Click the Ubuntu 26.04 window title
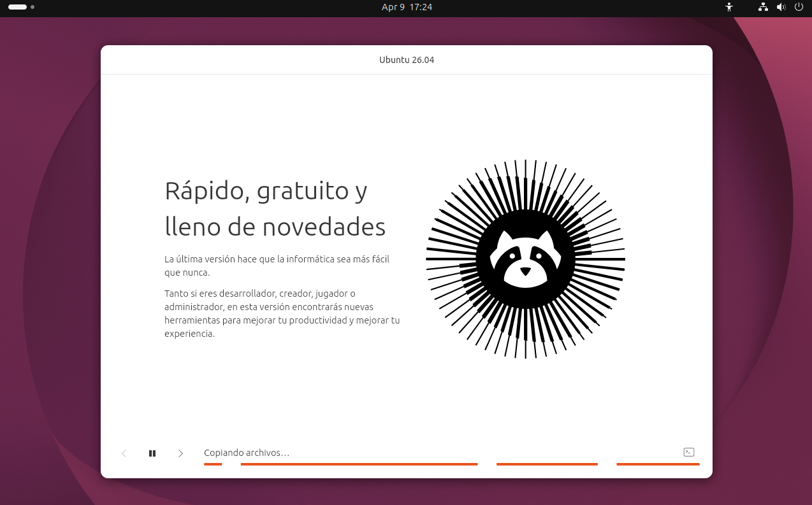The height and width of the screenshot is (505, 812). click(x=406, y=60)
